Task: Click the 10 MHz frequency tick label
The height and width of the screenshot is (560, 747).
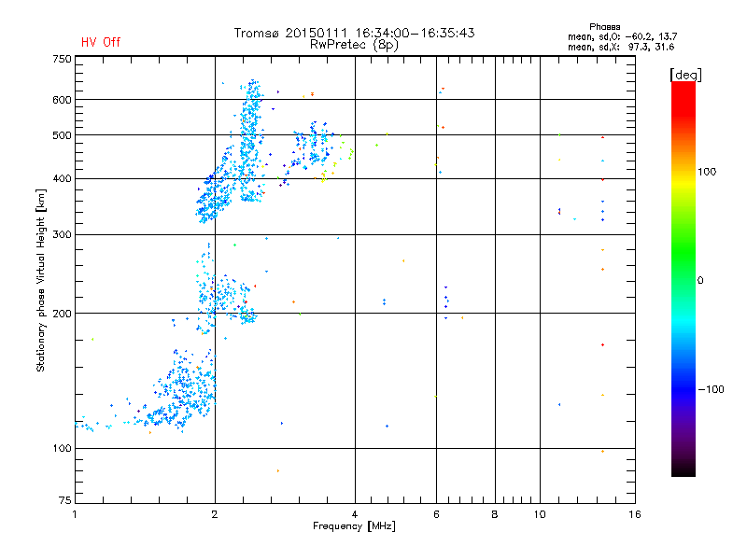Action: (x=540, y=514)
